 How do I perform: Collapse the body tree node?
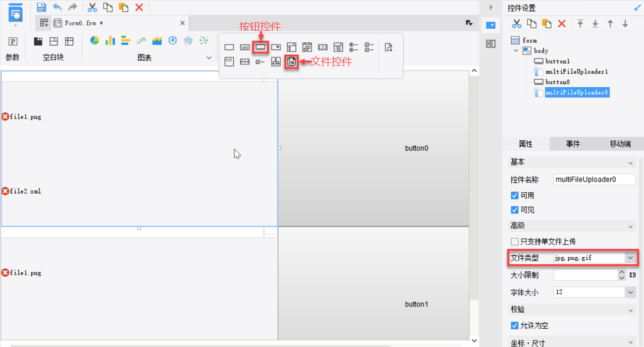click(x=516, y=51)
